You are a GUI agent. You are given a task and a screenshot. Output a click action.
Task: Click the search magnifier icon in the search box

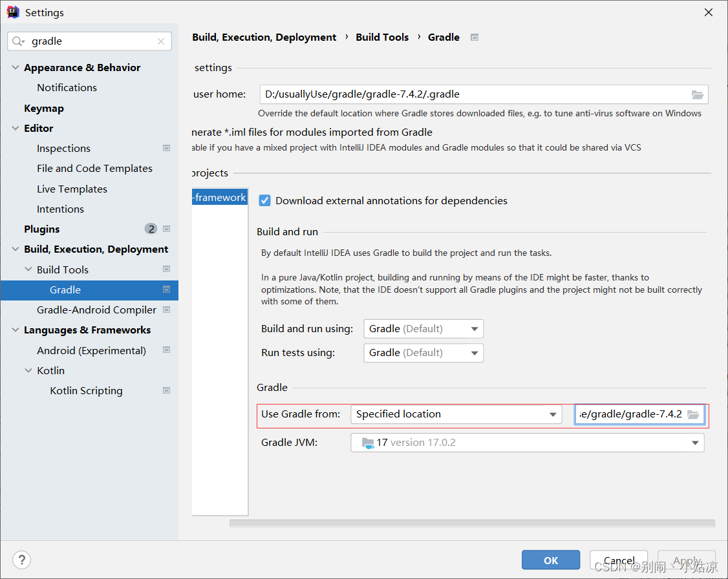pos(19,41)
